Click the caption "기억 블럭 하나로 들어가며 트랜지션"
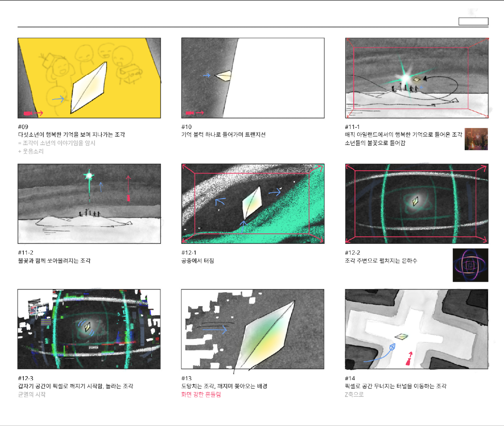Viewport: 504px width, 426px height. pyautogui.click(x=223, y=135)
